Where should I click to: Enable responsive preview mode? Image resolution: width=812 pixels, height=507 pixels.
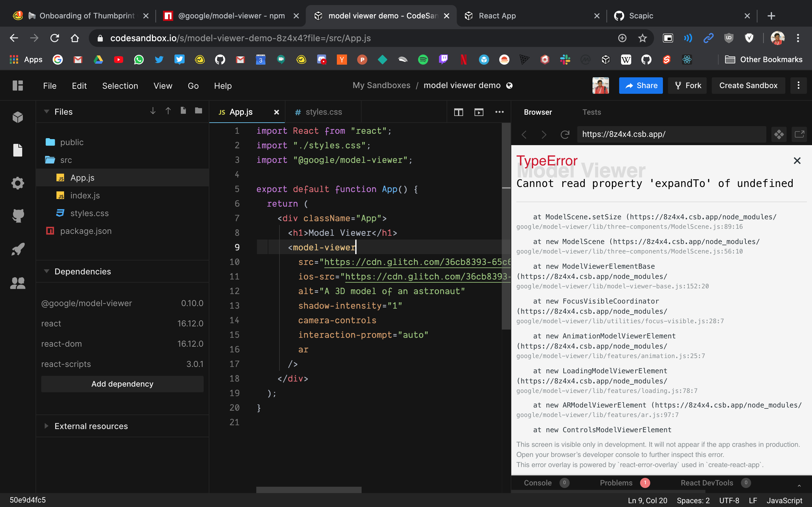(x=779, y=134)
